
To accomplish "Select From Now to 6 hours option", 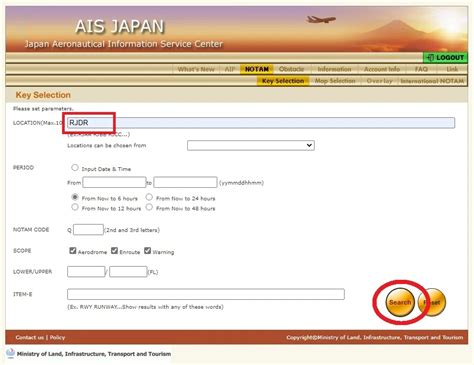I will 75,197.
